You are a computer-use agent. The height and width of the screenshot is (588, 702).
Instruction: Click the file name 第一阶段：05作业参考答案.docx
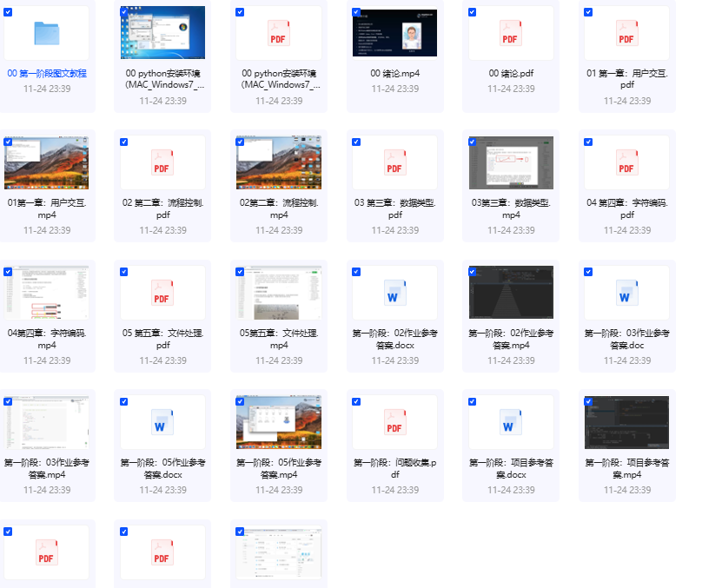click(x=162, y=468)
